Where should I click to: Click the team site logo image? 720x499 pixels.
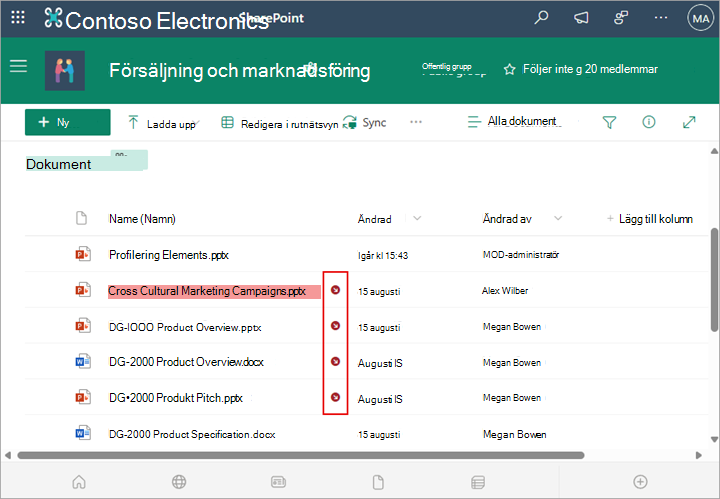[65, 71]
